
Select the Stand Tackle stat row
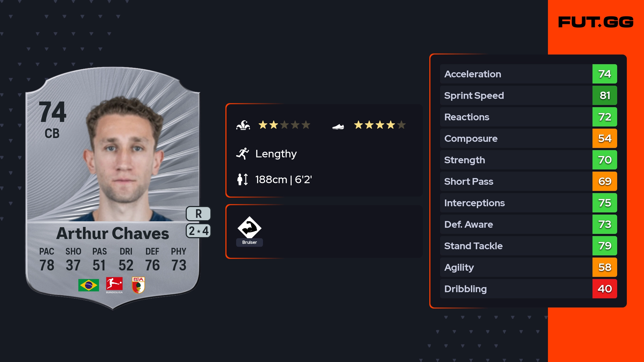[x=515, y=246]
